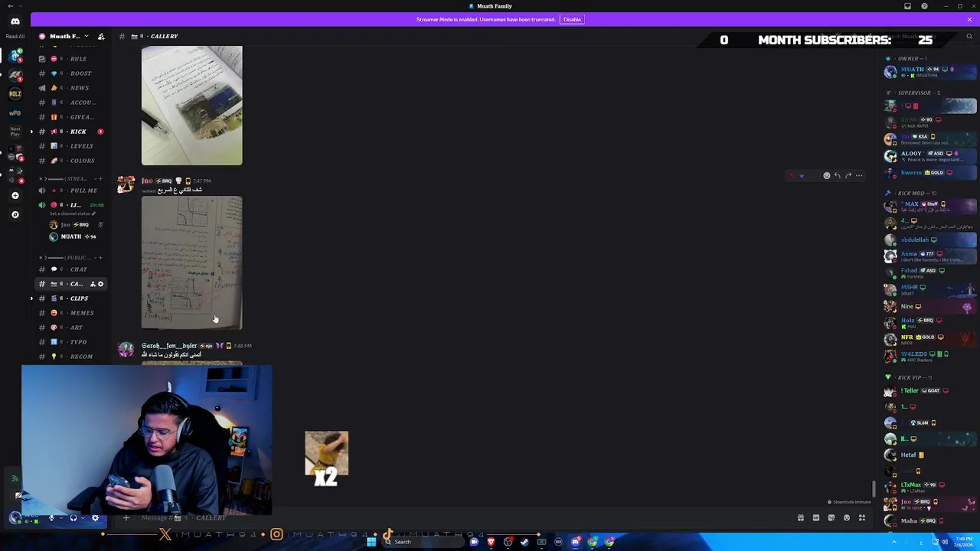The image size is (980, 551).
Task: Open the ART channel
Action: 72,328
